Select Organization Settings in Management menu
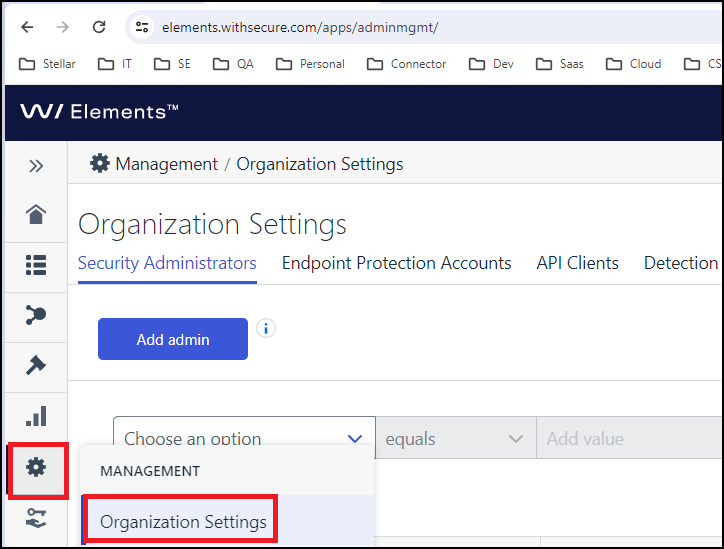This screenshot has height=549, width=724. (183, 522)
